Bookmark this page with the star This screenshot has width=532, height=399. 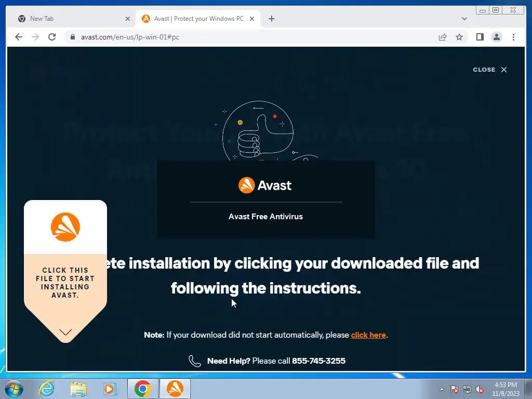tap(459, 37)
